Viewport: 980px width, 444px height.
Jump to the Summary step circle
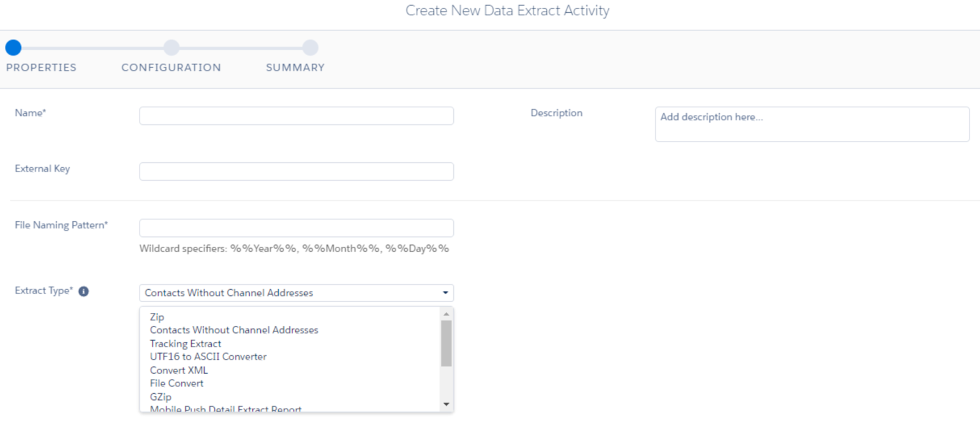click(x=311, y=48)
